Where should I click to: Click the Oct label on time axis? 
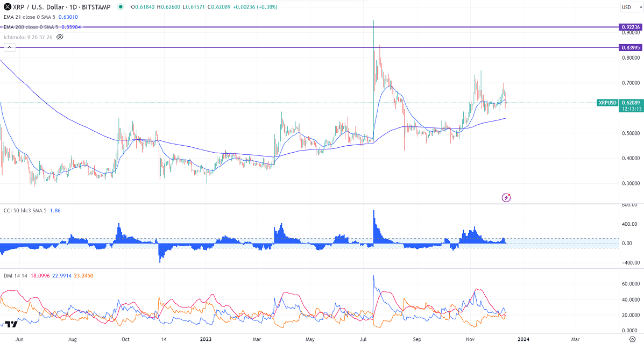click(x=125, y=339)
